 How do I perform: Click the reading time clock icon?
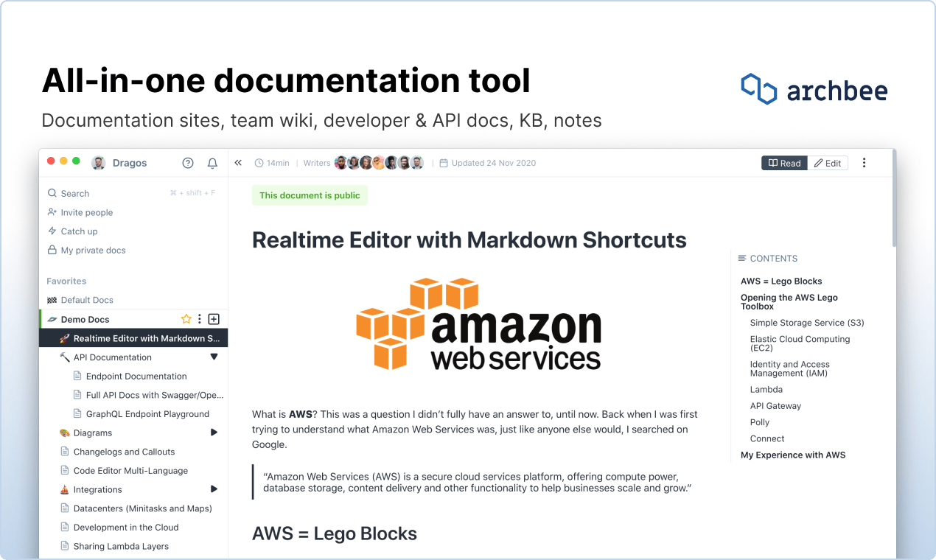coord(259,163)
